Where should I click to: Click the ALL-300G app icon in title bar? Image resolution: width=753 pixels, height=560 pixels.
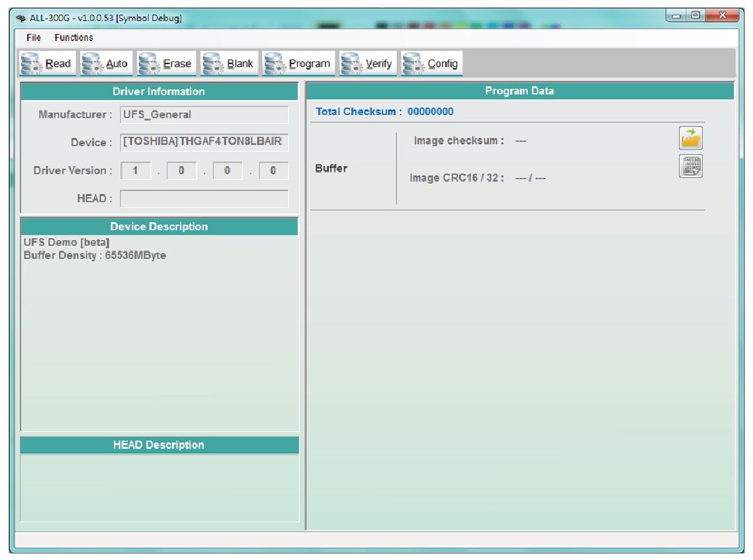[x=21, y=18]
